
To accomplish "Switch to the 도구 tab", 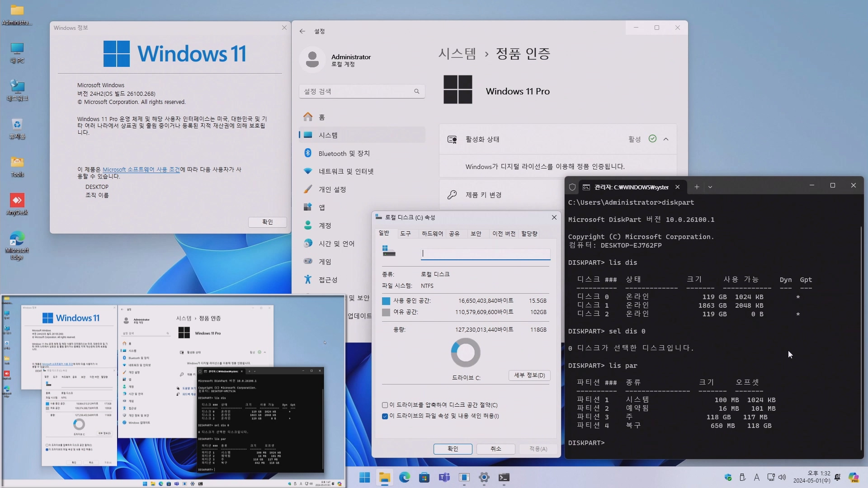I will [406, 234].
